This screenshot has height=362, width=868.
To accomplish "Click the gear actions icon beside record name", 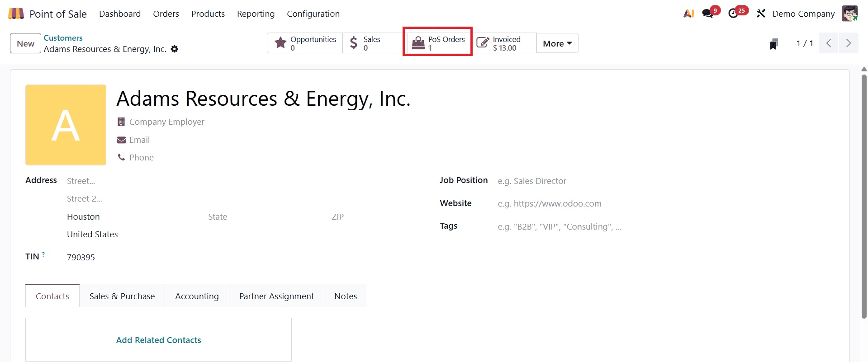I will pos(175,49).
